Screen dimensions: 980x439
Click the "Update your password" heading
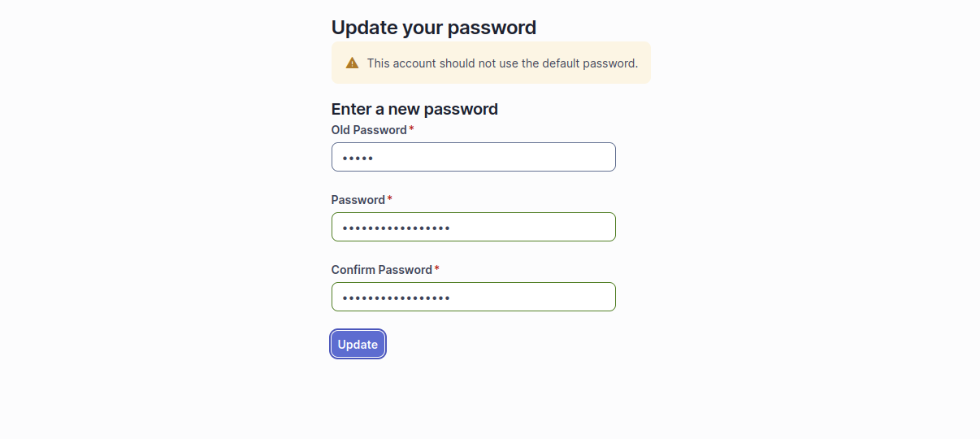click(433, 28)
